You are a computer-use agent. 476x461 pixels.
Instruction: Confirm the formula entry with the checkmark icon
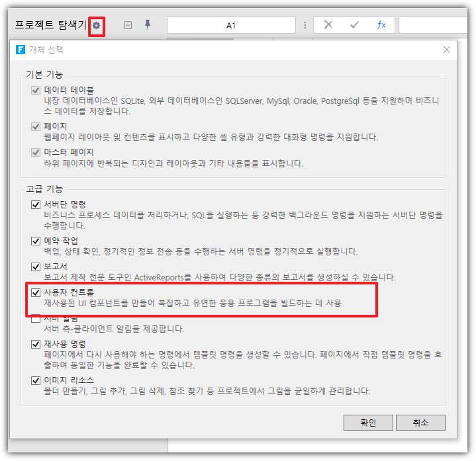[x=354, y=25]
